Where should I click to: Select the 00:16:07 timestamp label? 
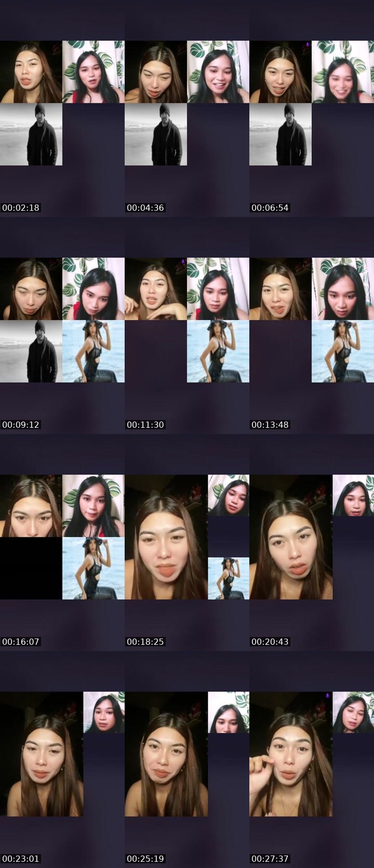[21, 642]
